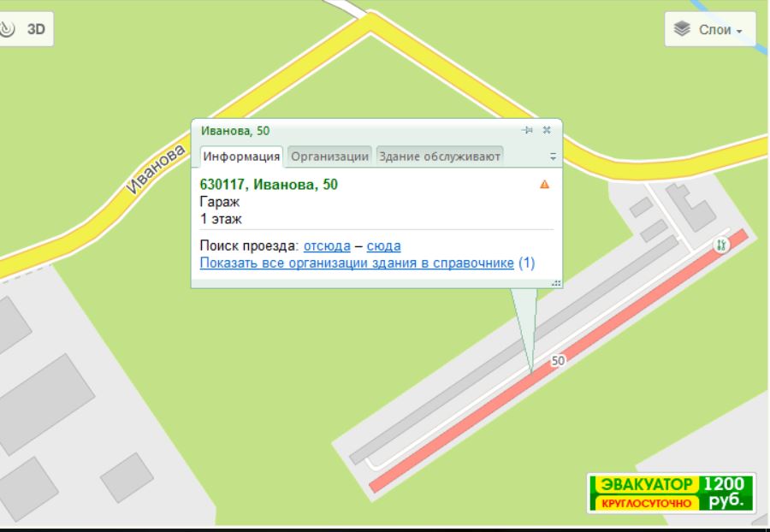Open Показать все организации здания link

(x=357, y=263)
